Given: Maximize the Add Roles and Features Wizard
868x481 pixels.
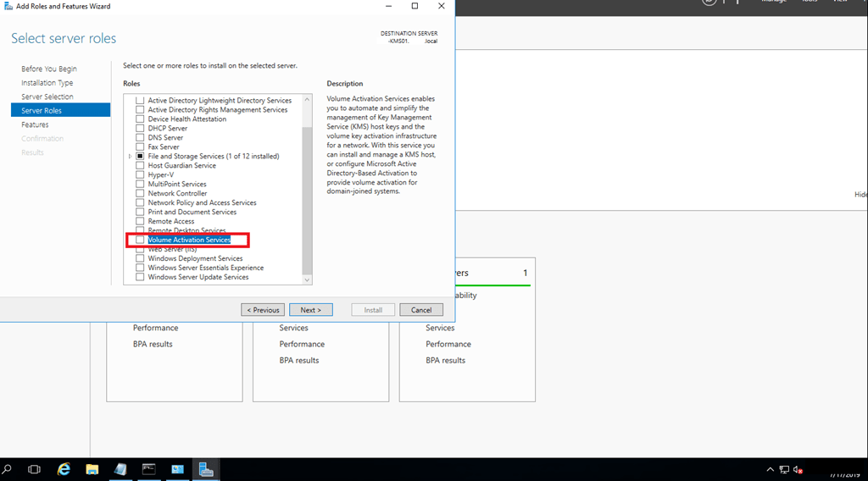Looking at the screenshot, I should click(x=415, y=6).
